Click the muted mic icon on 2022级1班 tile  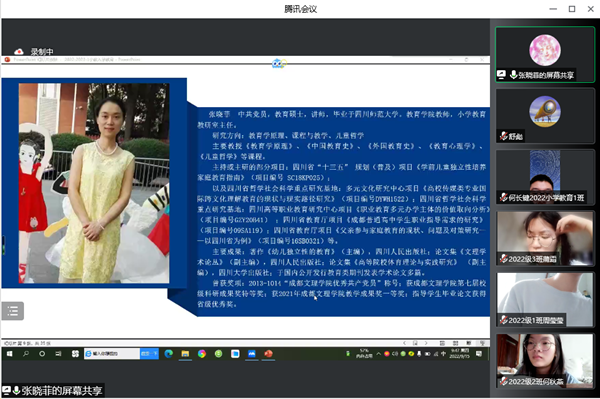[x=504, y=320]
